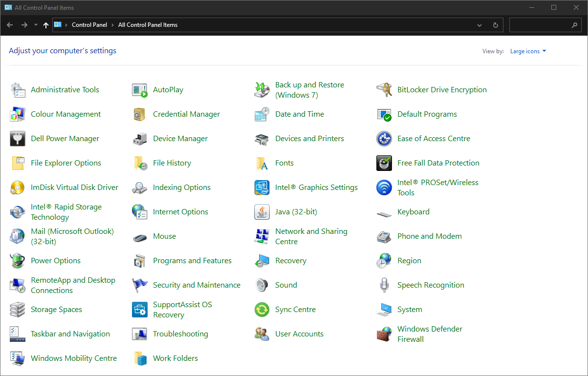Click the BitLocker Drive Encryption key icon

click(x=384, y=90)
